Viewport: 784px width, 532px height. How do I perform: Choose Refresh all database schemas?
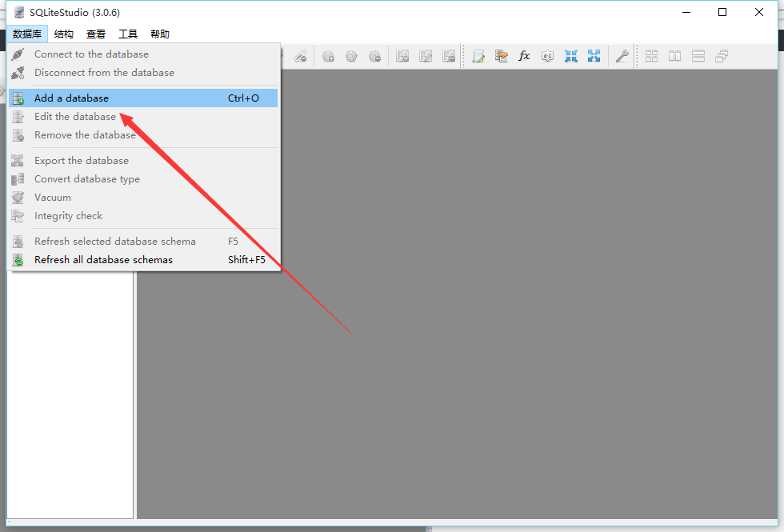tap(143, 260)
